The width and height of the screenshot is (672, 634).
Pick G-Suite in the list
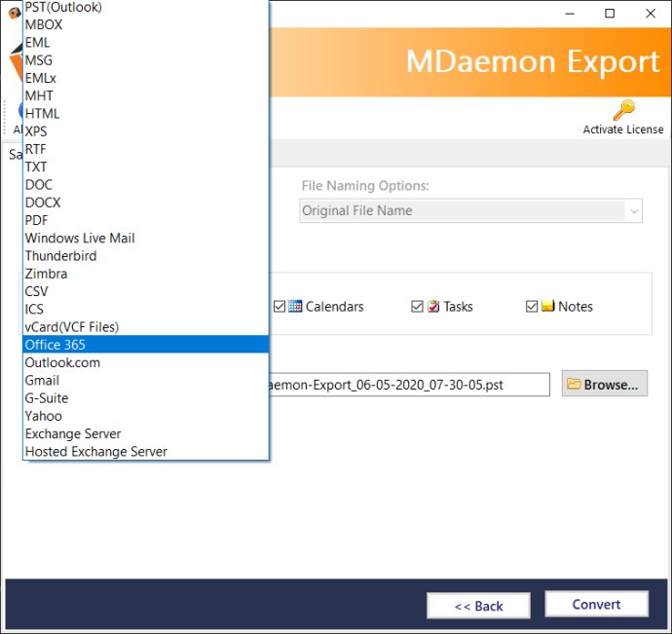tap(146, 398)
